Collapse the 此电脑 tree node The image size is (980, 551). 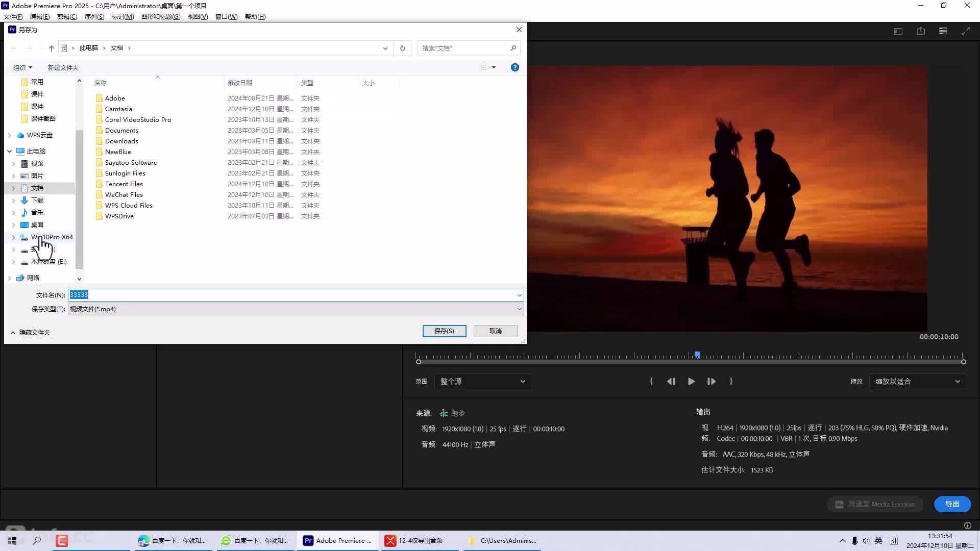[x=10, y=151]
